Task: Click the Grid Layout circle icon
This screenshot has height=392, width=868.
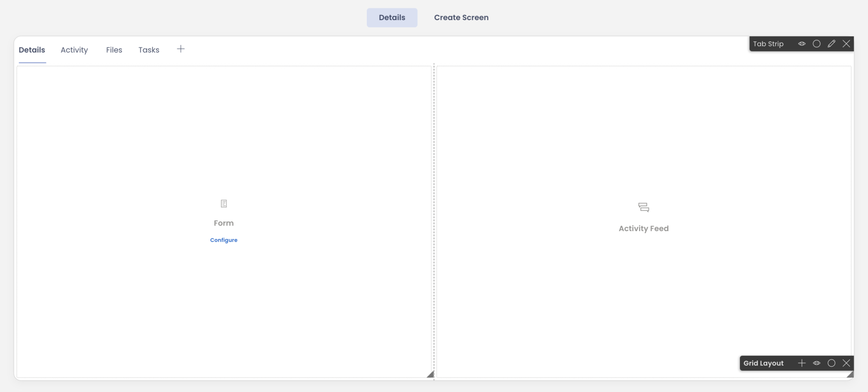Action: coord(831,363)
